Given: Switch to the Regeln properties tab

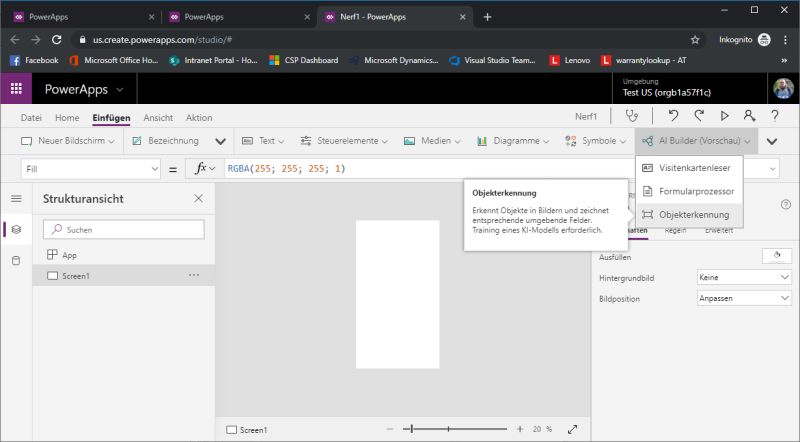Looking at the screenshot, I should 675,230.
